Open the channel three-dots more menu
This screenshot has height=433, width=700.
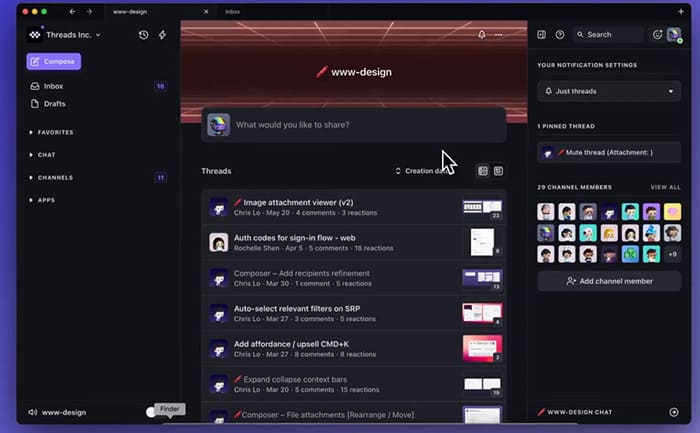tap(498, 34)
